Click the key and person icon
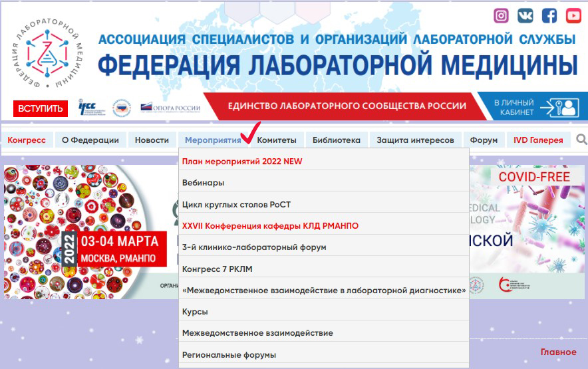This screenshot has width=588, height=369. (x=559, y=108)
